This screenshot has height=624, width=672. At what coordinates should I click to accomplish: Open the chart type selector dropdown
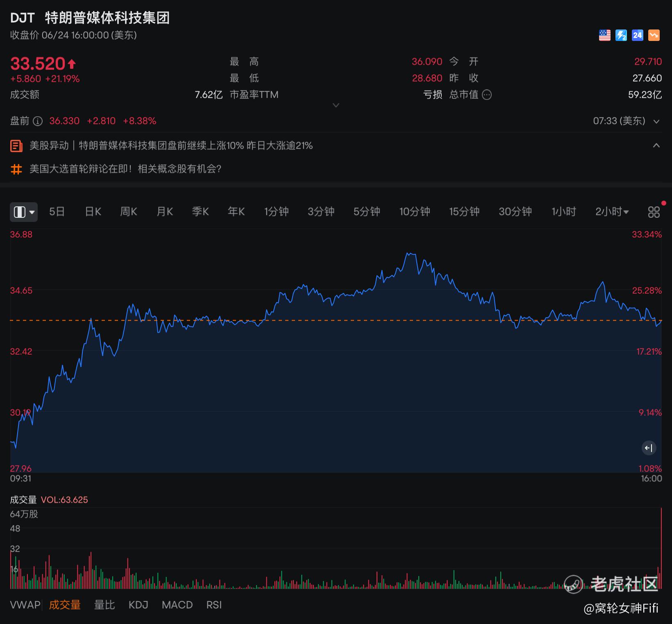(24, 212)
